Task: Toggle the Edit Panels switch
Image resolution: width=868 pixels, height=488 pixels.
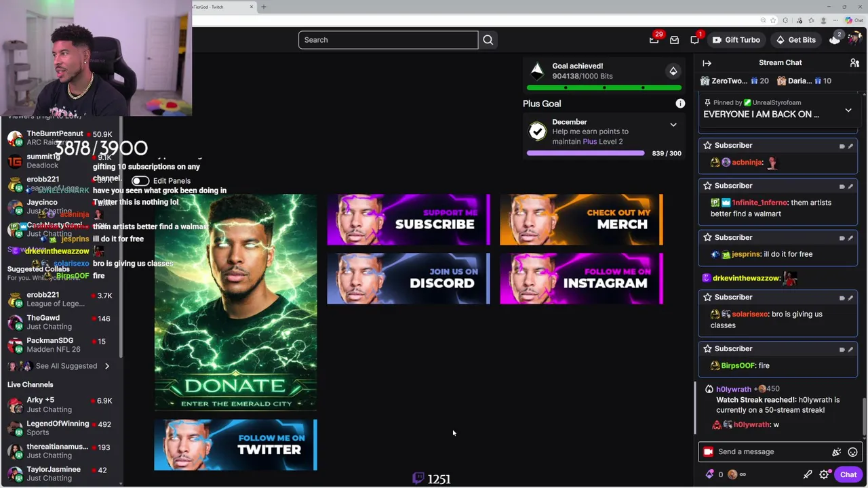Action: pyautogui.click(x=140, y=181)
